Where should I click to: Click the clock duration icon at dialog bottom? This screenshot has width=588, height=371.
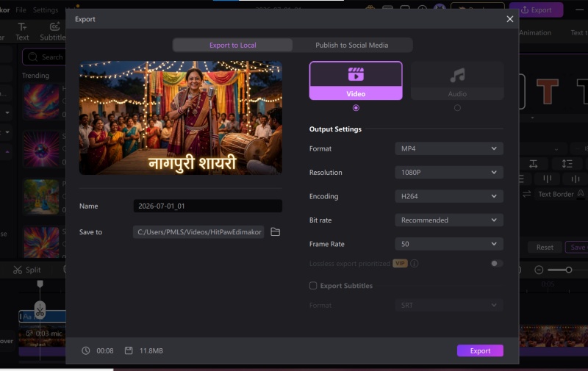(86, 350)
